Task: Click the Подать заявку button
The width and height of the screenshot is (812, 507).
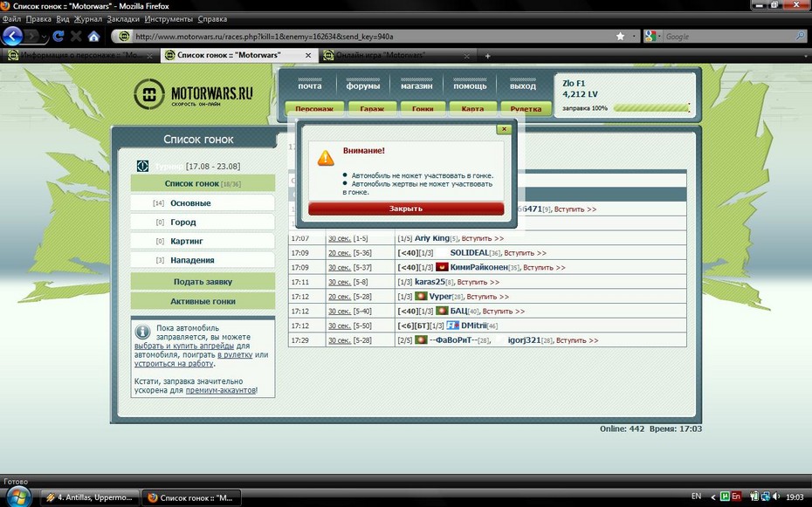Action: pos(203,282)
